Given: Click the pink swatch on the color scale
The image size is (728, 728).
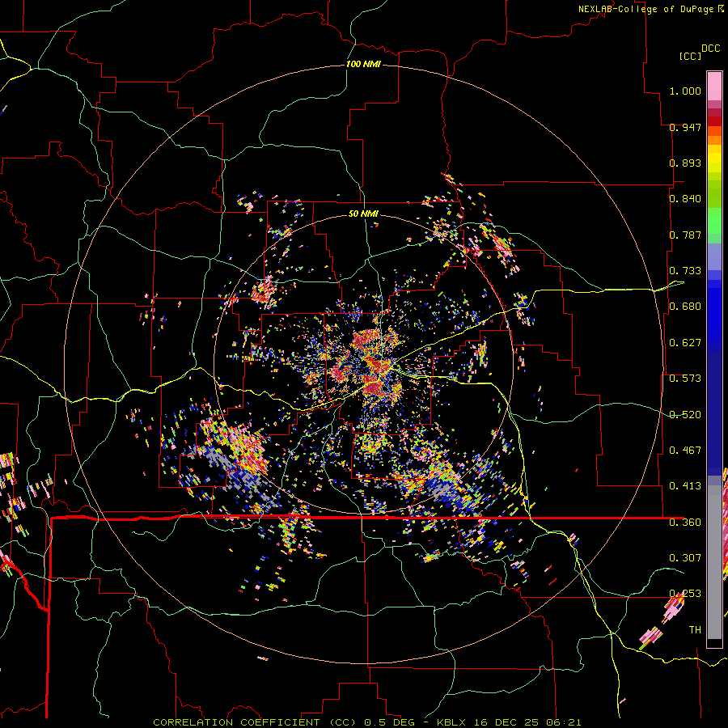Looking at the screenshot, I should click(x=714, y=87).
